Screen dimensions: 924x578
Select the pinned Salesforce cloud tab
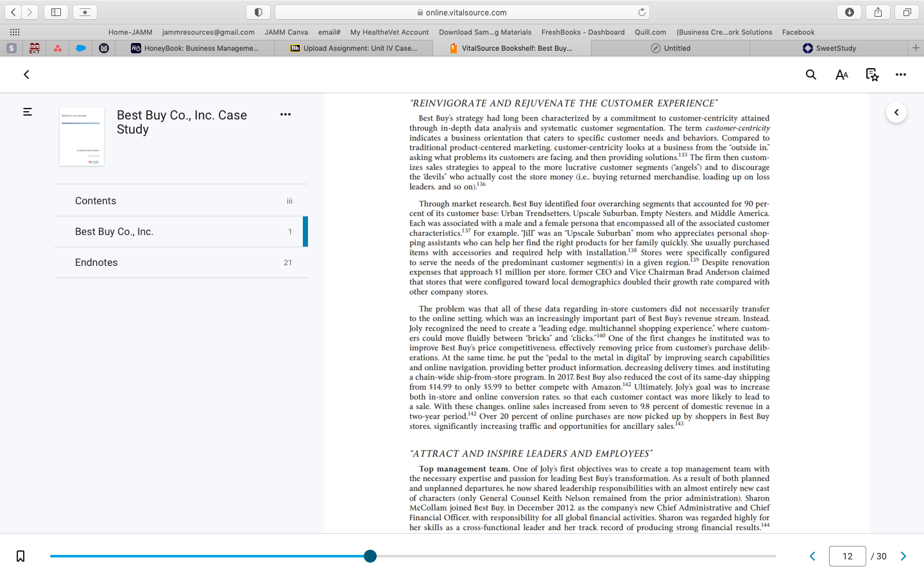[81, 48]
